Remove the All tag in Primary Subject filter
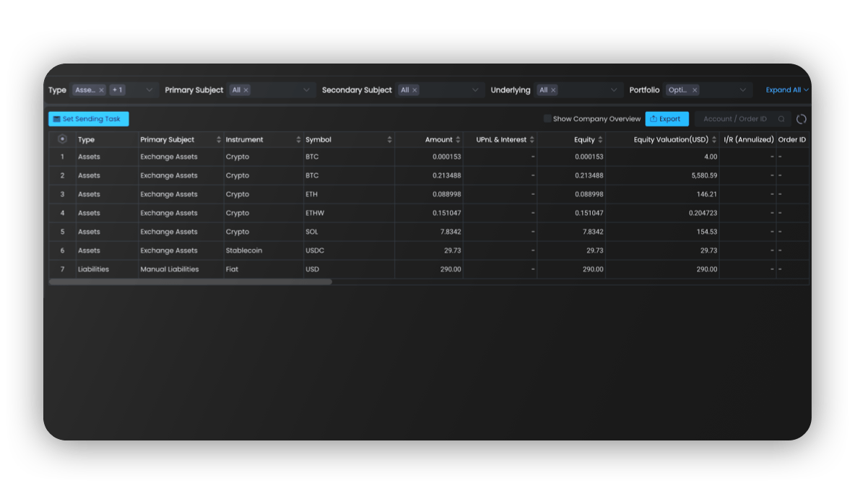 pos(246,90)
